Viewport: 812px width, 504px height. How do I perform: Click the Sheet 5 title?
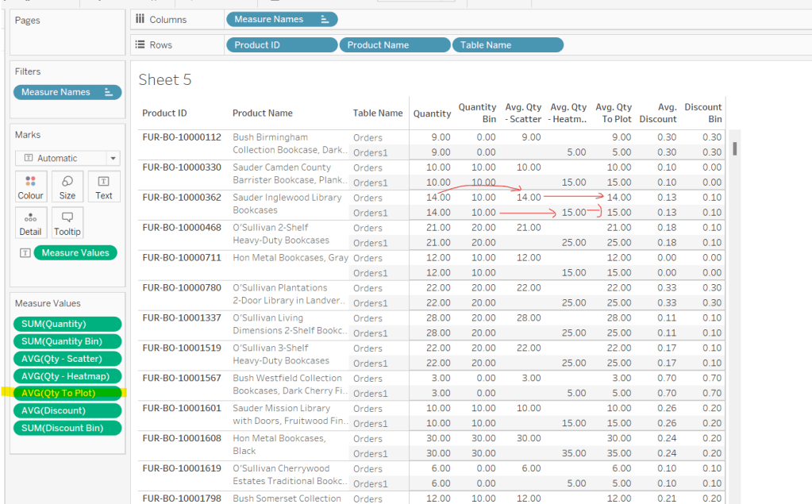tap(165, 79)
